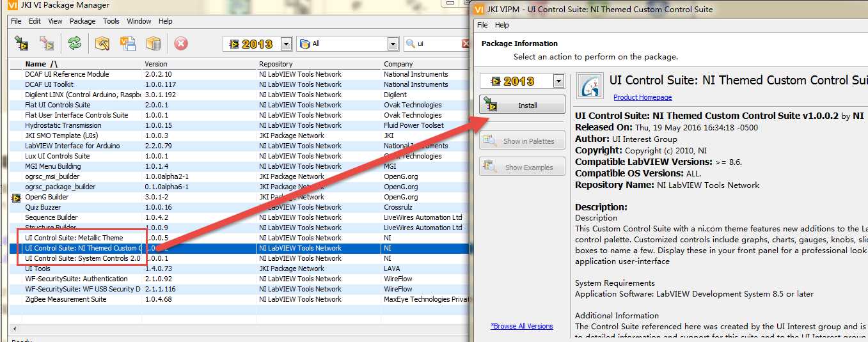Sort list by Repository column header

318,64
